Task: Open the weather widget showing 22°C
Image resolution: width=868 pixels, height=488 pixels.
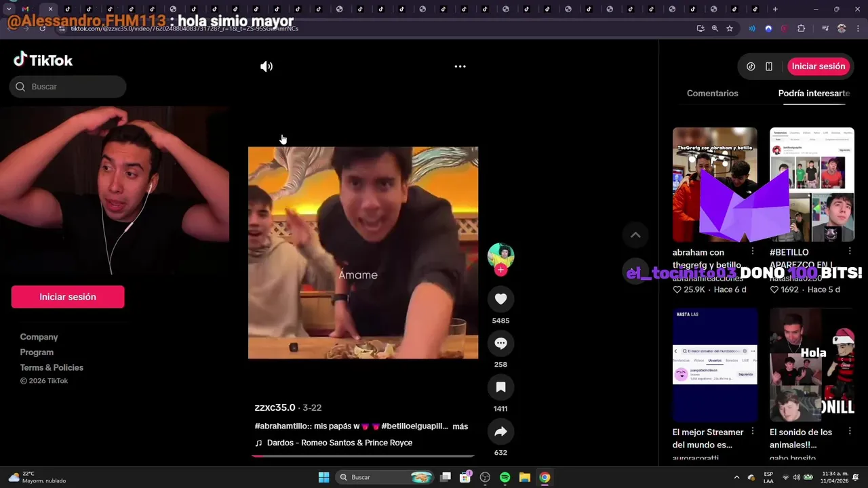Action: (x=37, y=477)
